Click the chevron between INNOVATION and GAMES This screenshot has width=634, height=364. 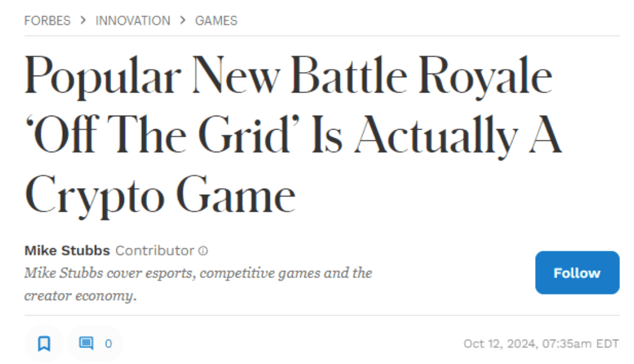[183, 20]
